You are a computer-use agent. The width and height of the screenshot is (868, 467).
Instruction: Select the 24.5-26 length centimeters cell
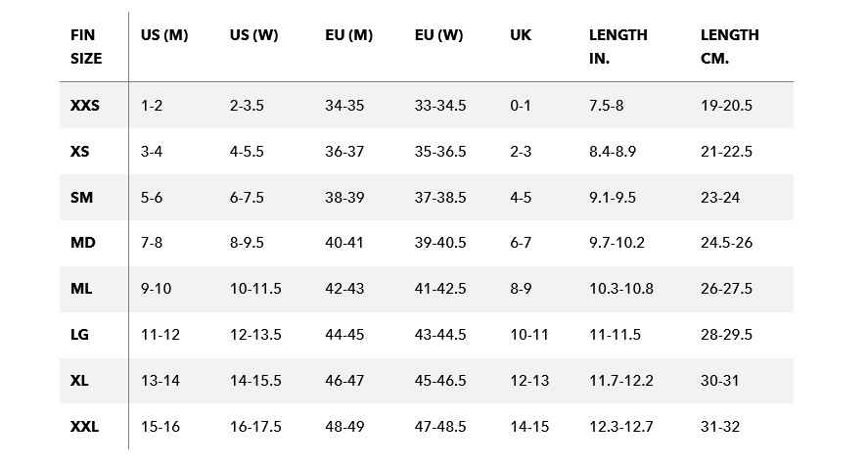coord(726,243)
